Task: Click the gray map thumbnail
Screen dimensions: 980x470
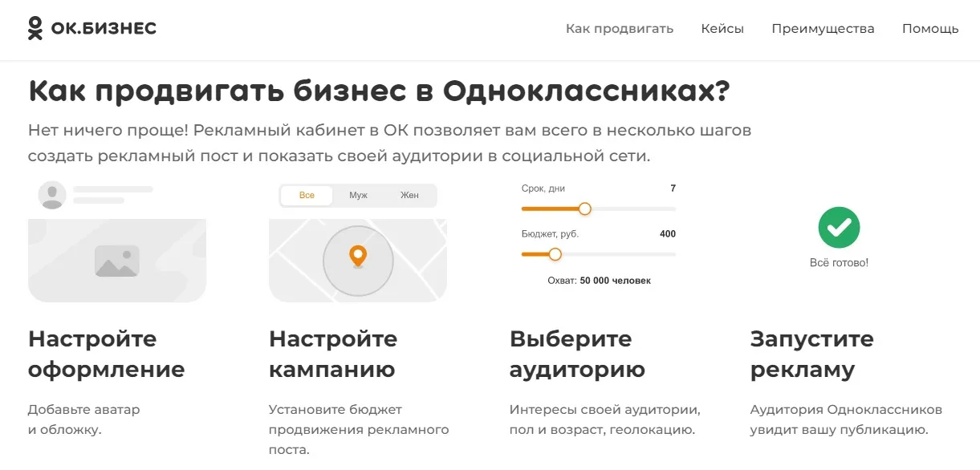Action: pos(358,260)
